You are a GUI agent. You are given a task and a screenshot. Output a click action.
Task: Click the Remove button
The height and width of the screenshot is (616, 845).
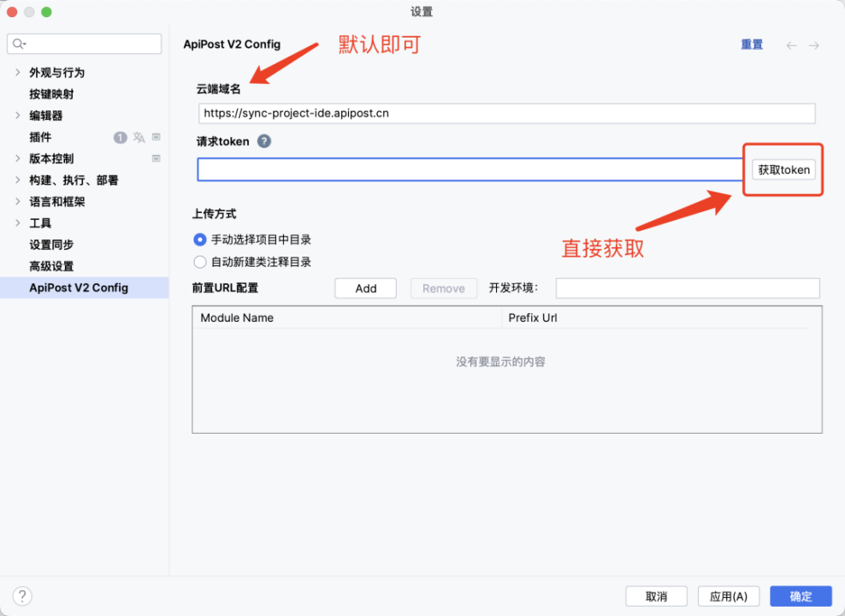[444, 288]
